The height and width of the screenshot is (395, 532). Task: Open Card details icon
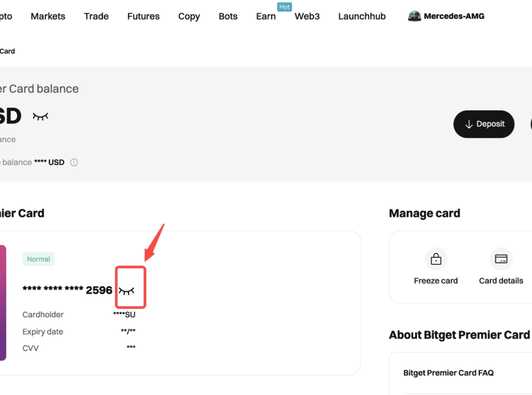coord(501,259)
